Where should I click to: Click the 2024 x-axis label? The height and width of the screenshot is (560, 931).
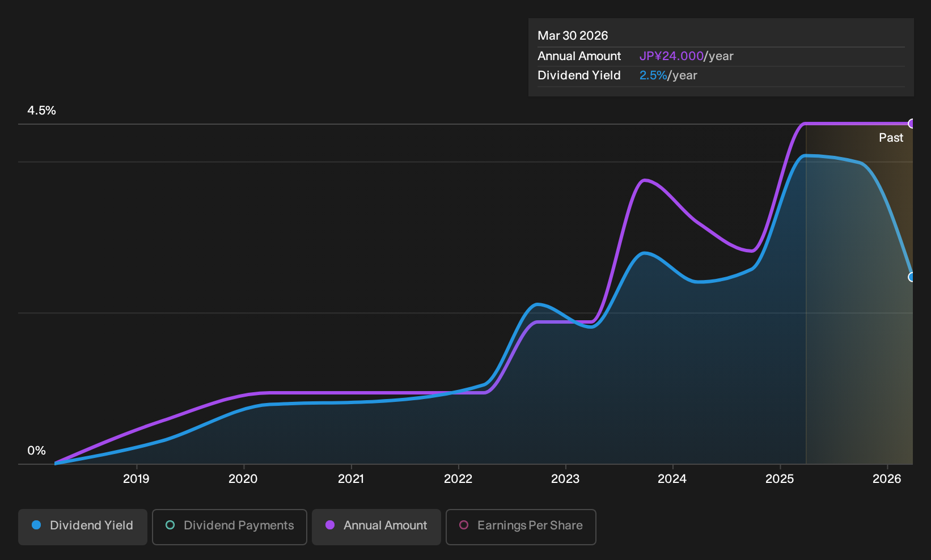pos(672,479)
